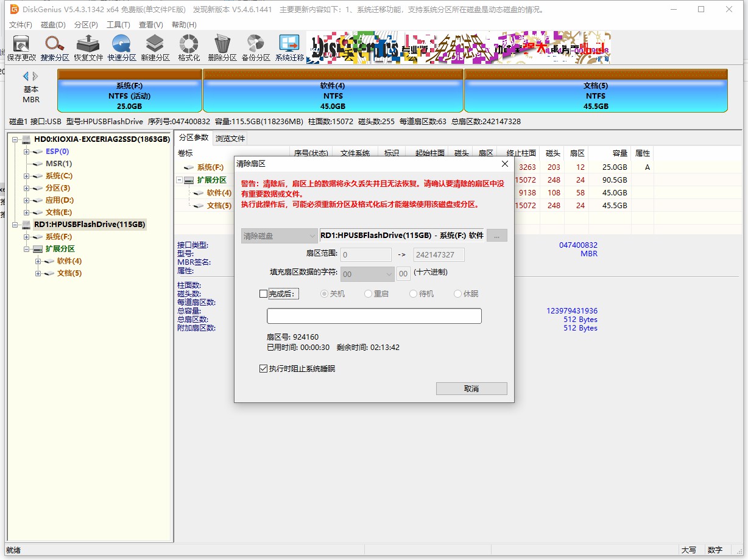Viewport: 748px width, 560px height.
Task: Close the 清除扇区 dialog
Action: point(504,164)
